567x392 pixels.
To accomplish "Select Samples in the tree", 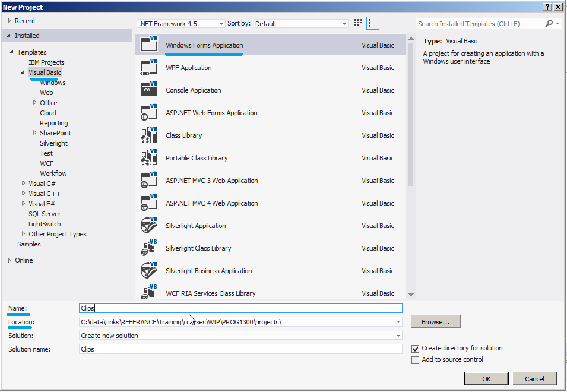I will (x=29, y=244).
